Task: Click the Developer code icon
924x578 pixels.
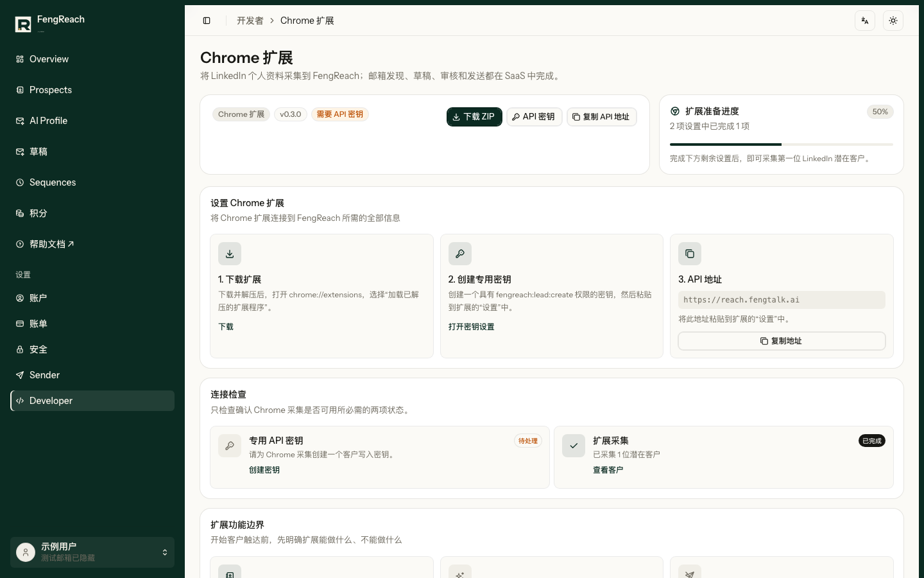Action: (x=20, y=401)
